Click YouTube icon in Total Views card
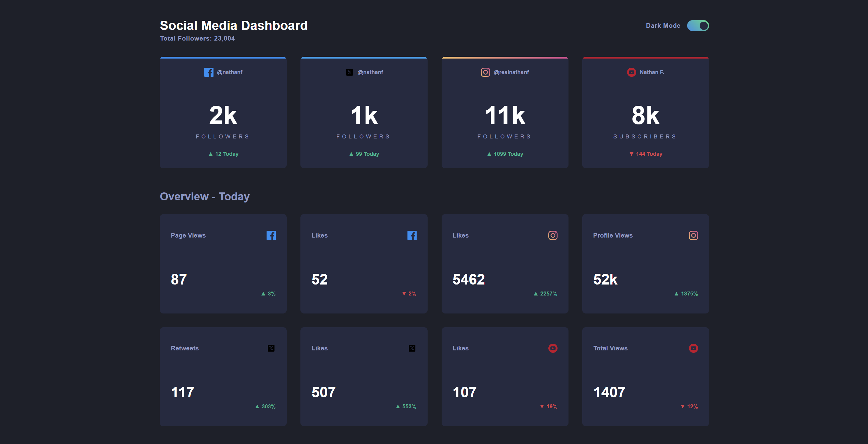The height and width of the screenshot is (444, 868). [693, 348]
